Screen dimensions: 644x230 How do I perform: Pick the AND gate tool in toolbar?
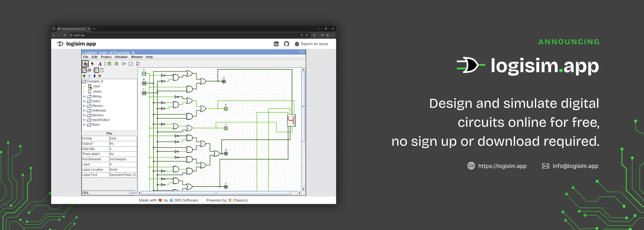(x=131, y=64)
